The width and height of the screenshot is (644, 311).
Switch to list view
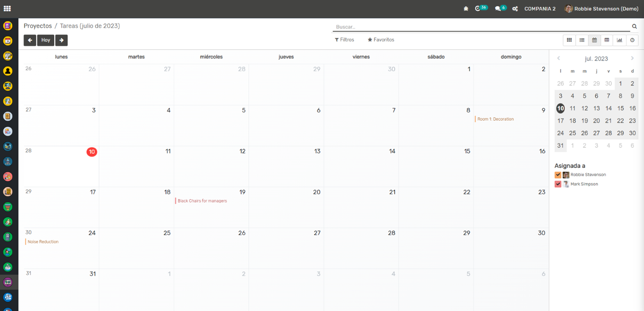[x=582, y=40]
